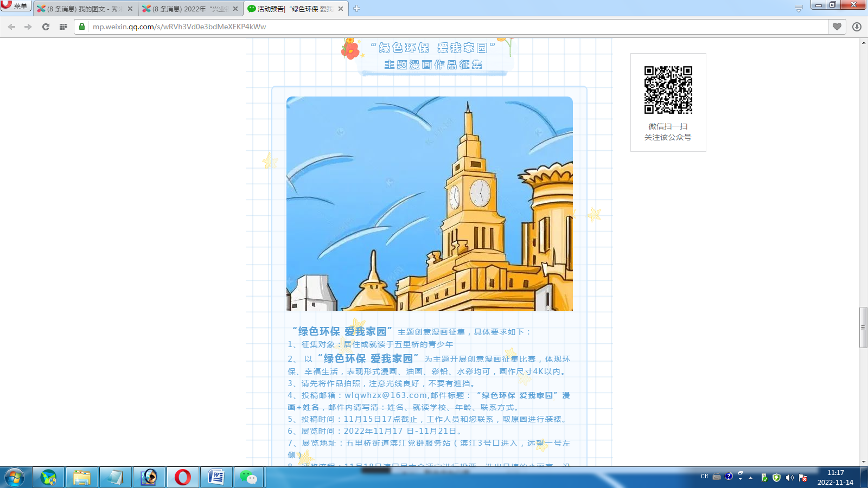Bookmark page with the heart icon
The width and height of the screenshot is (868, 488).
pos(837,27)
